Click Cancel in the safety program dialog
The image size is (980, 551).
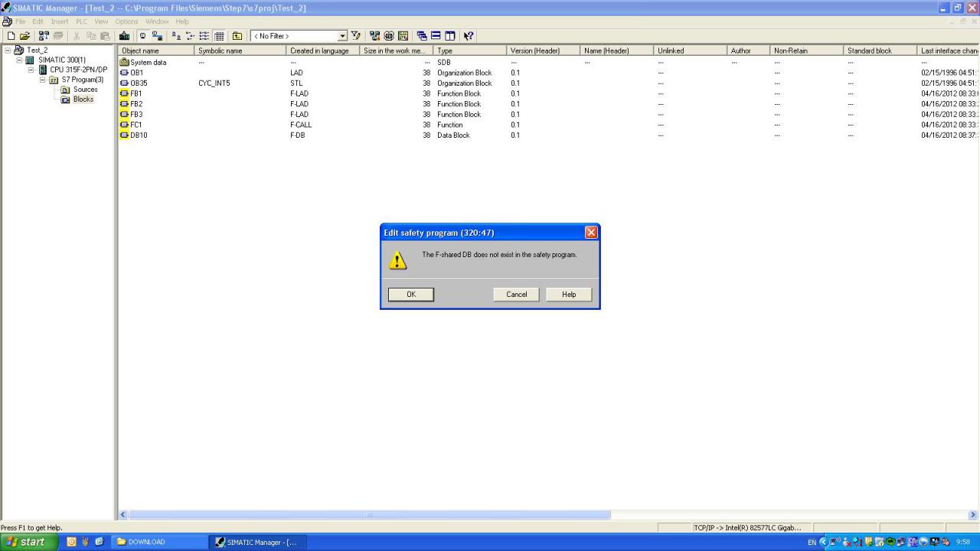pyautogui.click(x=517, y=294)
